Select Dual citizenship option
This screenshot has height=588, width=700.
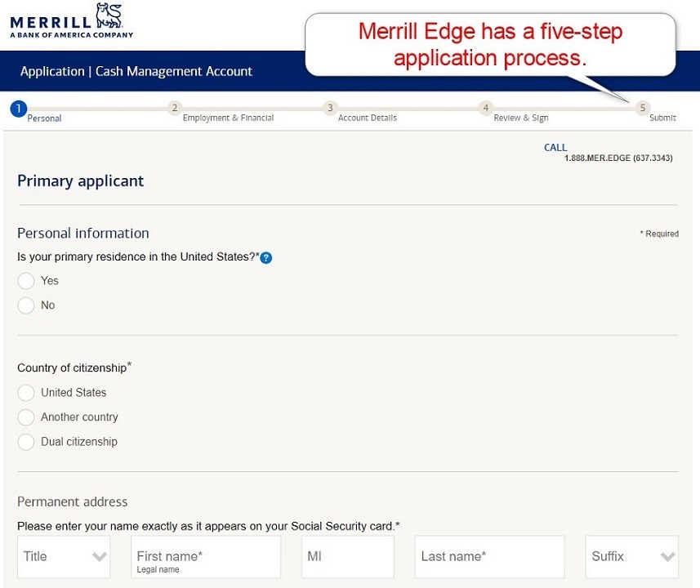(x=25, y=441)
